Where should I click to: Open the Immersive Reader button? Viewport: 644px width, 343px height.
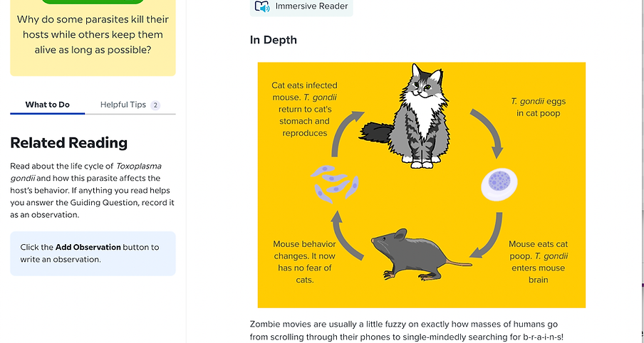(x=301, y=6)
